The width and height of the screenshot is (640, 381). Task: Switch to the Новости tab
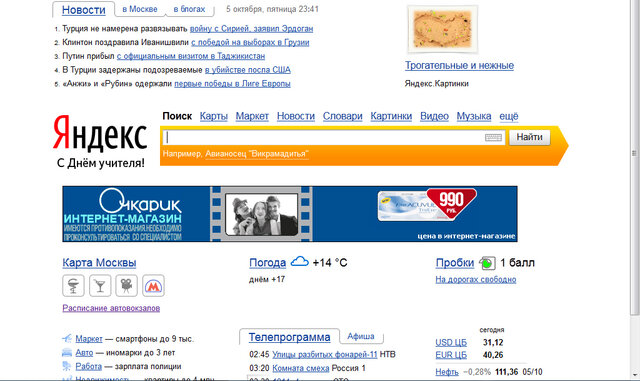tap(83, 10)
